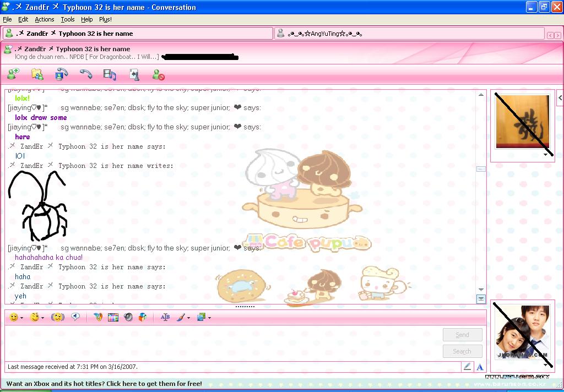564x392 pixels.
Task: Click the left tab strip arrow
Action: pyautogui.click(x=550, y=35)
